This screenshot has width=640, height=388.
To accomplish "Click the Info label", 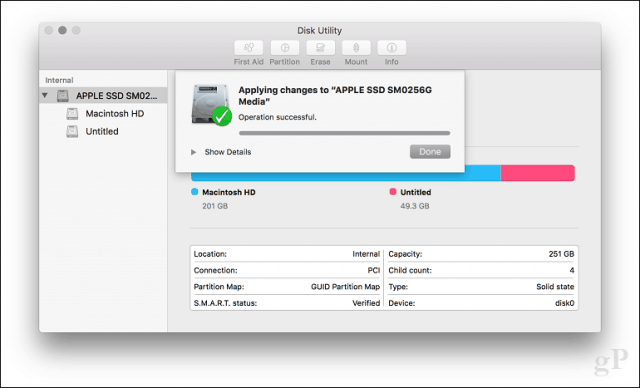I will pyautogui.click(x=391, y=62).
